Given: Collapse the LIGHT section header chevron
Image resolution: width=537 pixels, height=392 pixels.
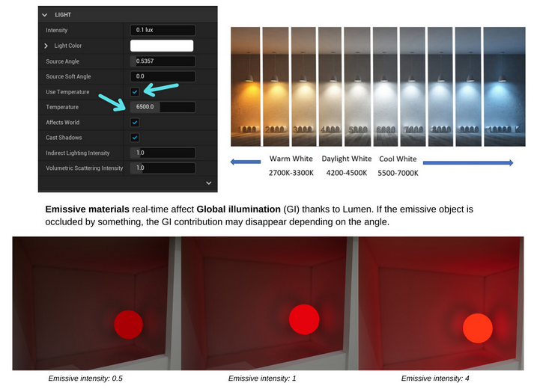Looking at the screenshot, I should point(46,14).
